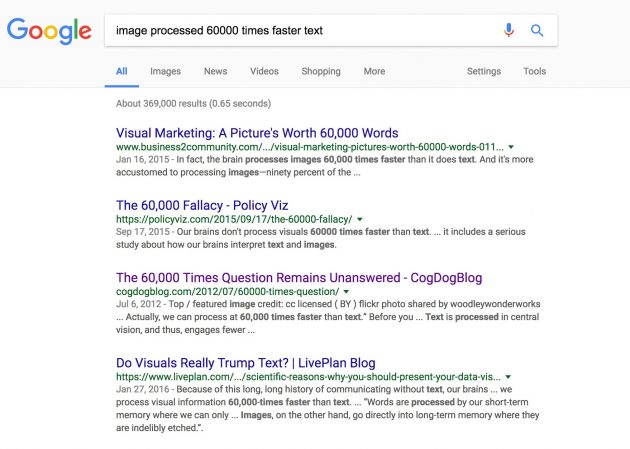Screen dimensions: 630x449
Task: Select the Shopping tab
Action: [321, 71]
